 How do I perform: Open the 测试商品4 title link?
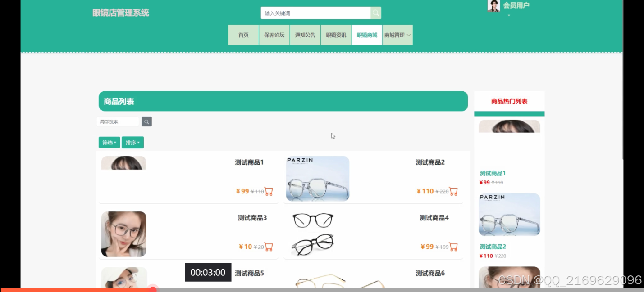click(x=434, y=218)
